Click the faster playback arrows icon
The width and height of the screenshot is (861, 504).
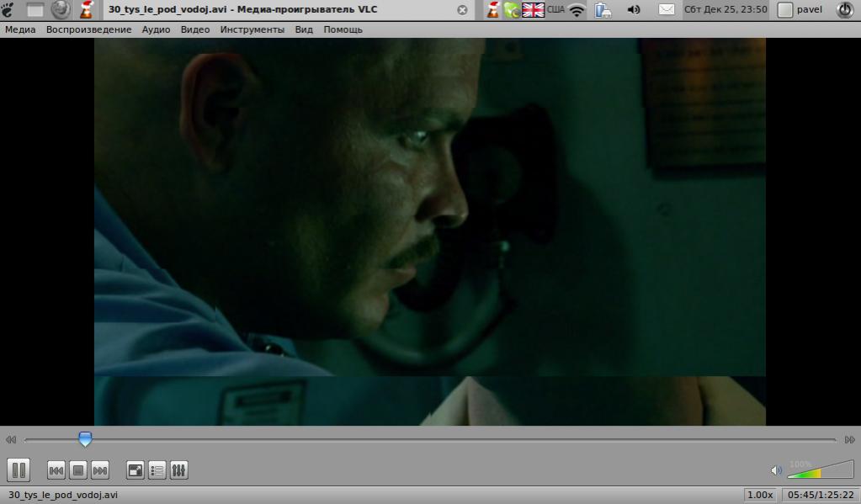(x=849, y=439)
